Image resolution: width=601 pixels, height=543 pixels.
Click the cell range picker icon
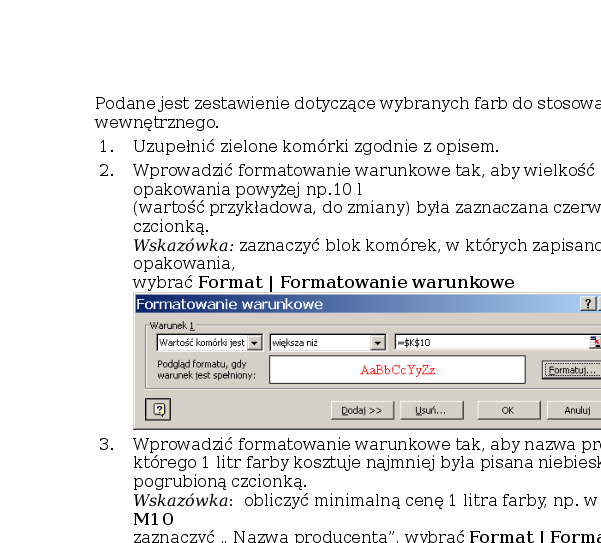(594, 343)
